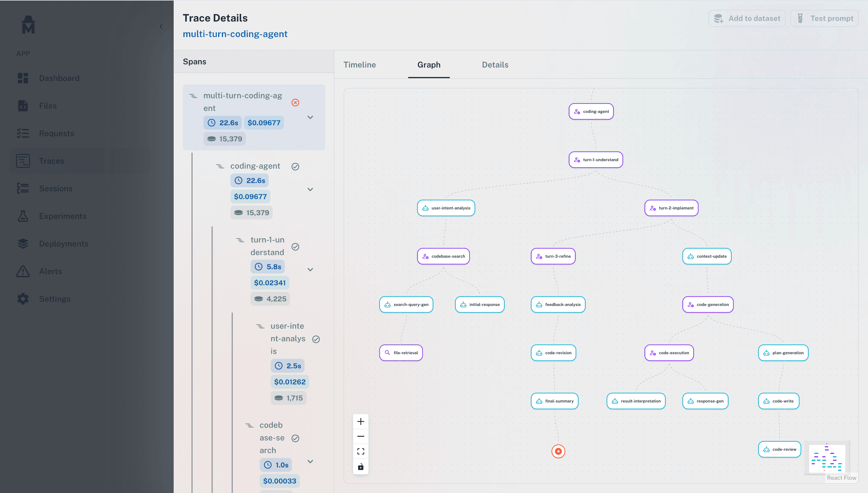
Task: Open the Sessions panel
Action: (x=55, y=188)
